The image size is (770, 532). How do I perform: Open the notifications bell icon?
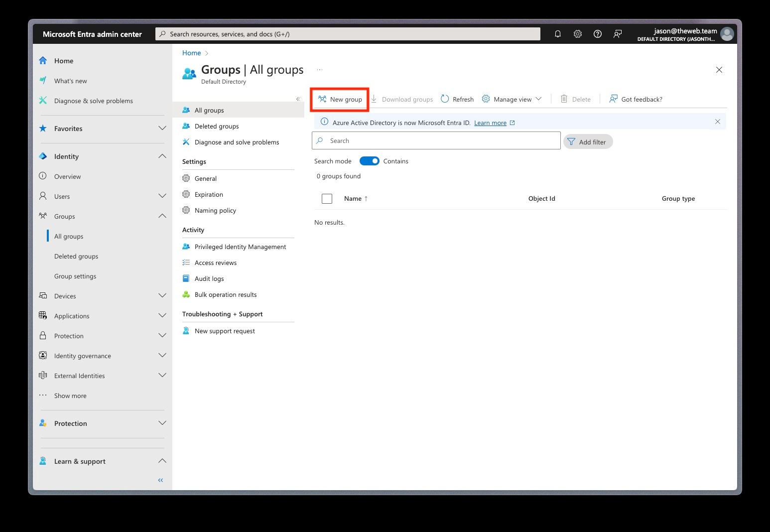pos(558,34)
